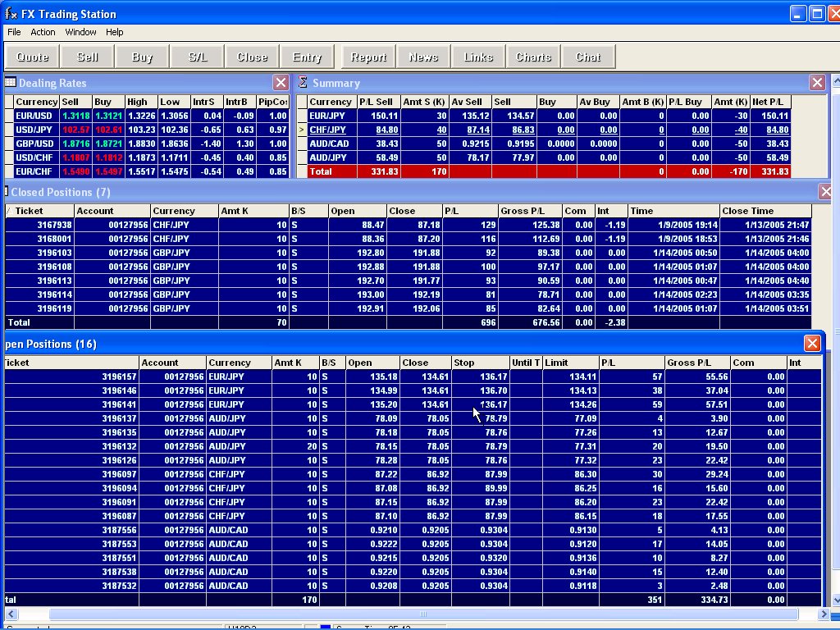Select closed position ticket 3196119
Screen dimensions: 840x630
click(409, 308)
